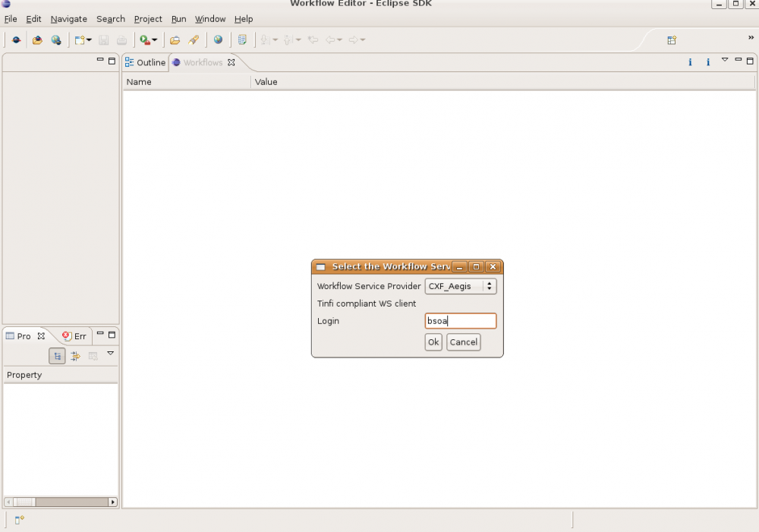The image size is (759, 532).
Task: Click the Login text field
Action: [x=461, y=321]
